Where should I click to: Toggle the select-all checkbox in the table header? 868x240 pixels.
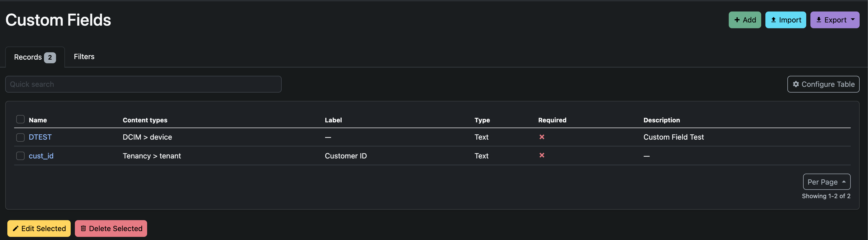pos(20,119)
